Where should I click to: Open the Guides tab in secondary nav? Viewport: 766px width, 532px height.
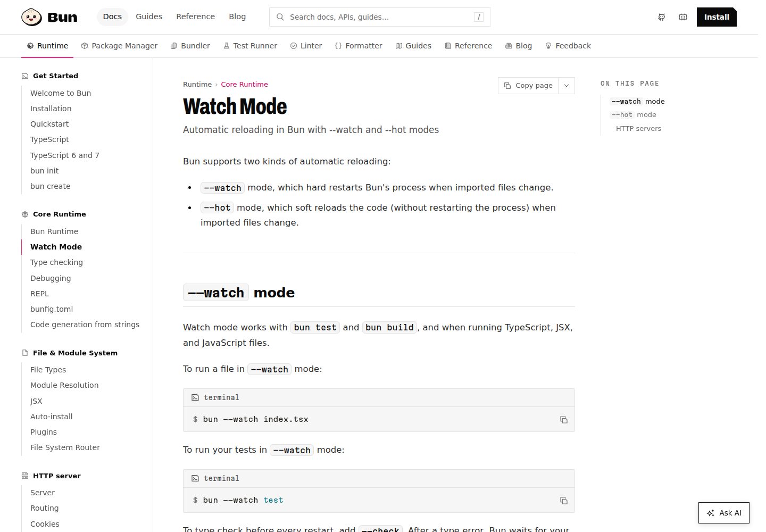(x=413, y=46)
